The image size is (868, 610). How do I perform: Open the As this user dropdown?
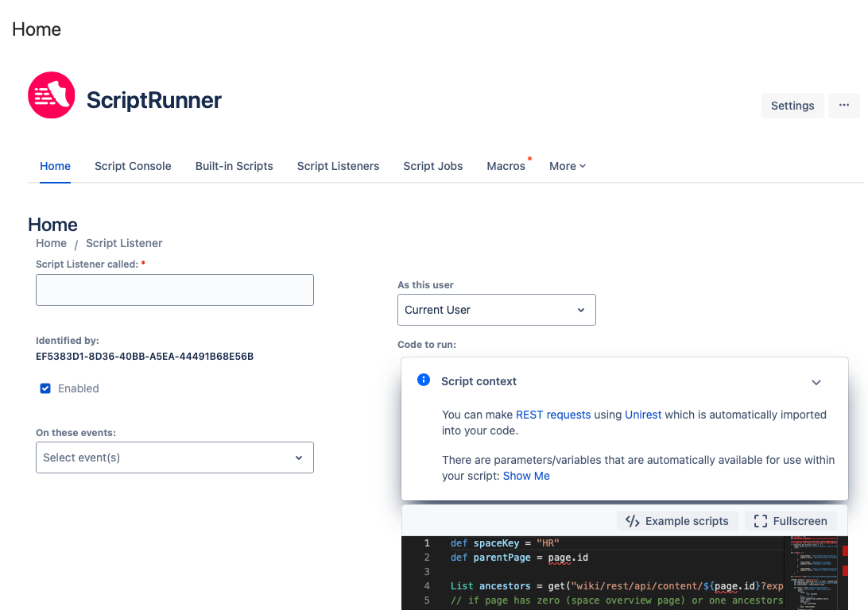click(x=497, y=310)
